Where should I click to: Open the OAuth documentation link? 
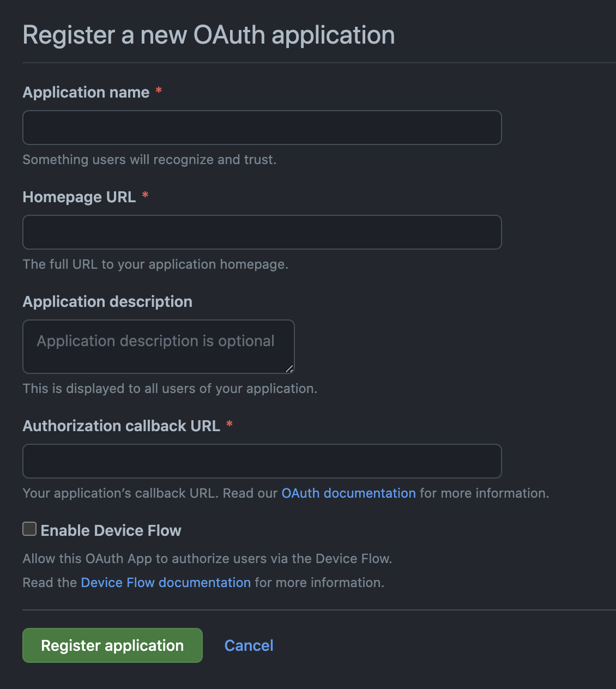(x=348, y=493)
